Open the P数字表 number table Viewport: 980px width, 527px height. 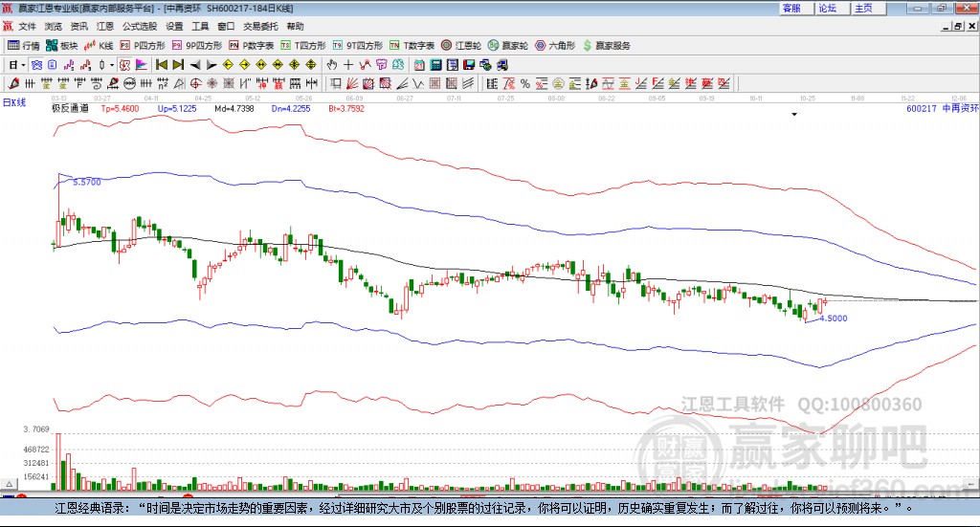coord(252,46)
